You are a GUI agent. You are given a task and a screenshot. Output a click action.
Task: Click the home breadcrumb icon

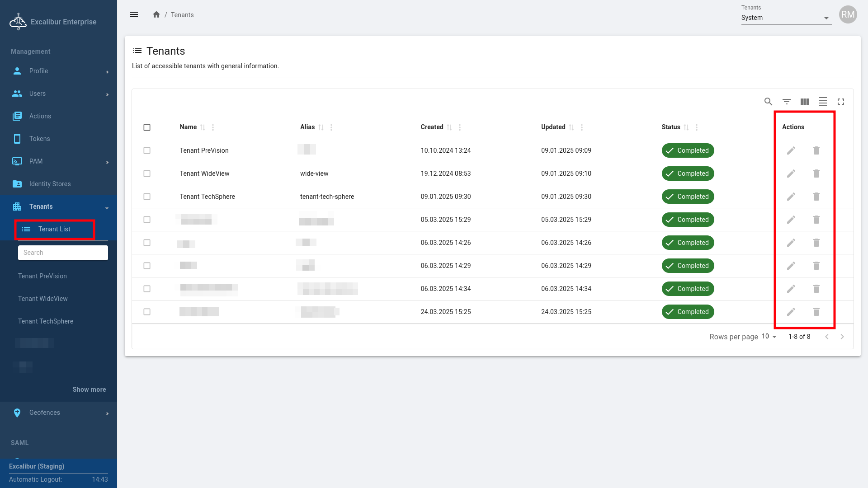coord(156,14)
